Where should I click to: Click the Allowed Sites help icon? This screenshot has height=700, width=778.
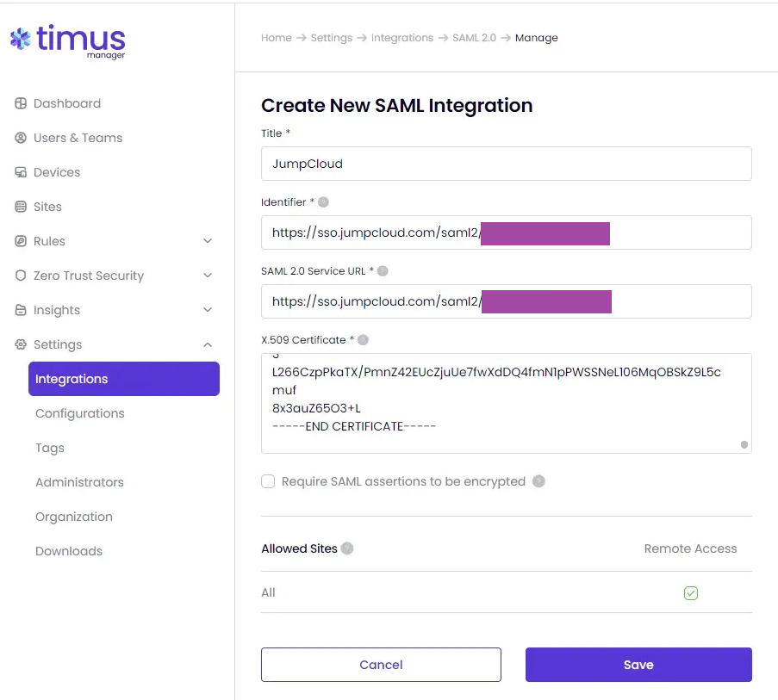pyautogui.click(x=347, y=548)
